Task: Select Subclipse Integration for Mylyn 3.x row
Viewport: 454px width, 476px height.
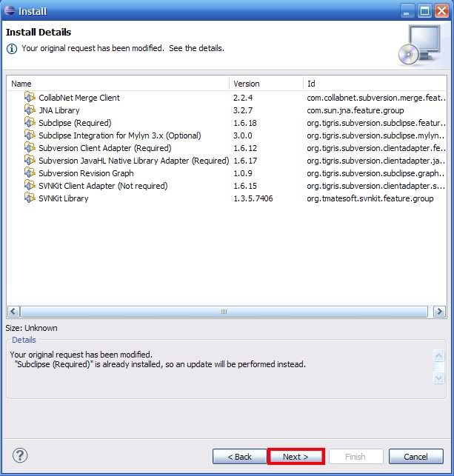Action: click(x=119, y=135)
